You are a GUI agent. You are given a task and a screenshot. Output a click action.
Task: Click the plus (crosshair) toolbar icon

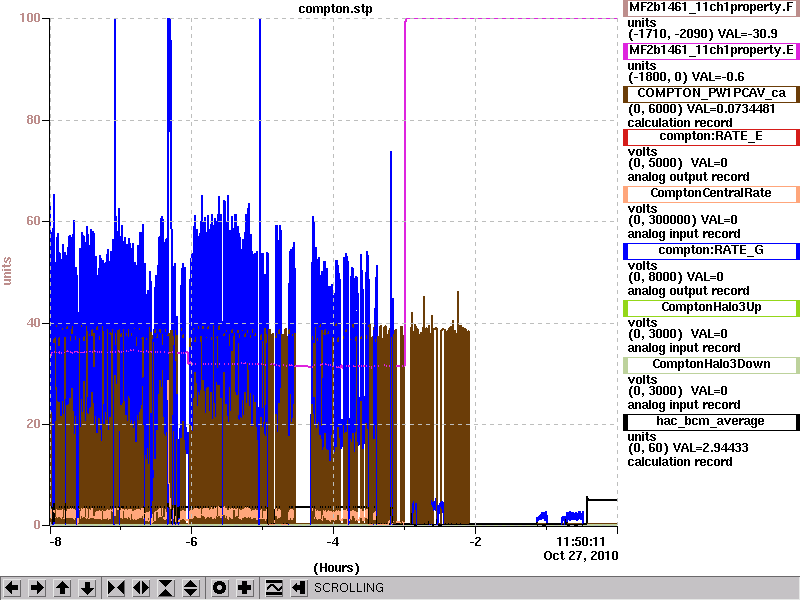click(x=244, y=588)
